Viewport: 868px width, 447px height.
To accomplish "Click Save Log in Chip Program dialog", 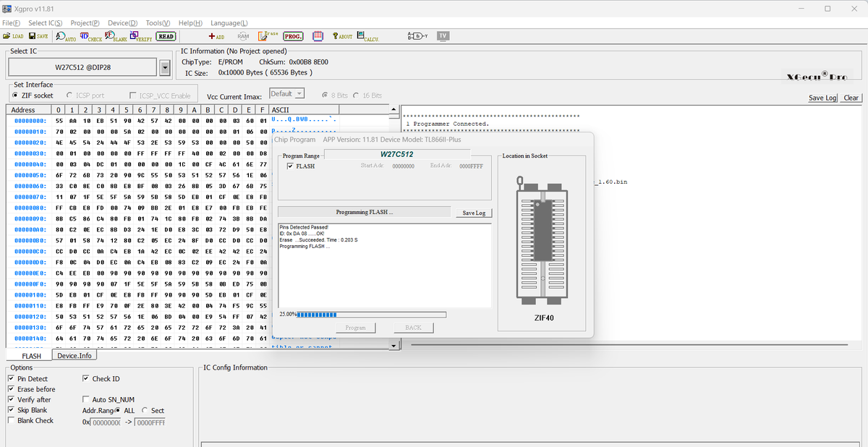I will pos(475,213).
